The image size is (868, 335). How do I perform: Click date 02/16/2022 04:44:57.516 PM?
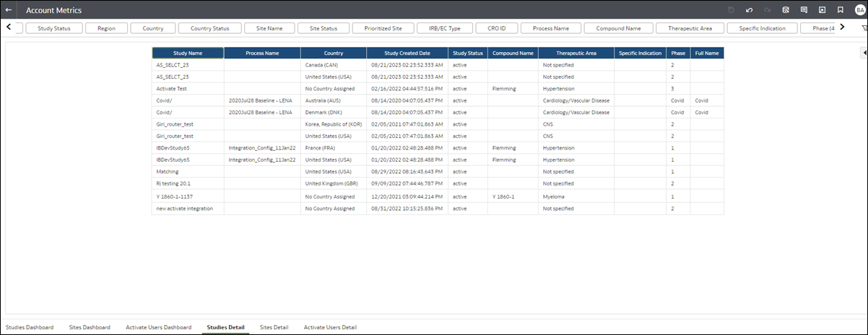point(407,89)
